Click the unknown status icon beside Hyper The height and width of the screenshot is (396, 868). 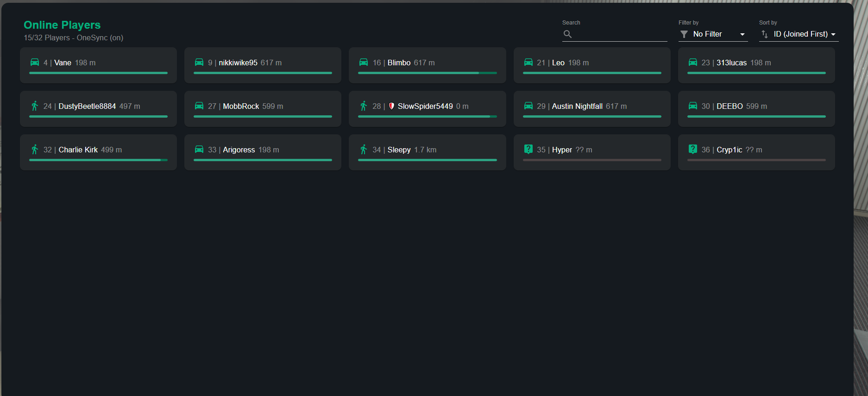pos(528,149)
